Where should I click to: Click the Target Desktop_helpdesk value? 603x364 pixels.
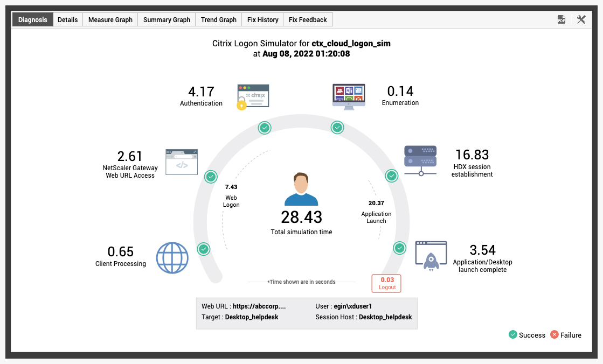coord(252,317)
